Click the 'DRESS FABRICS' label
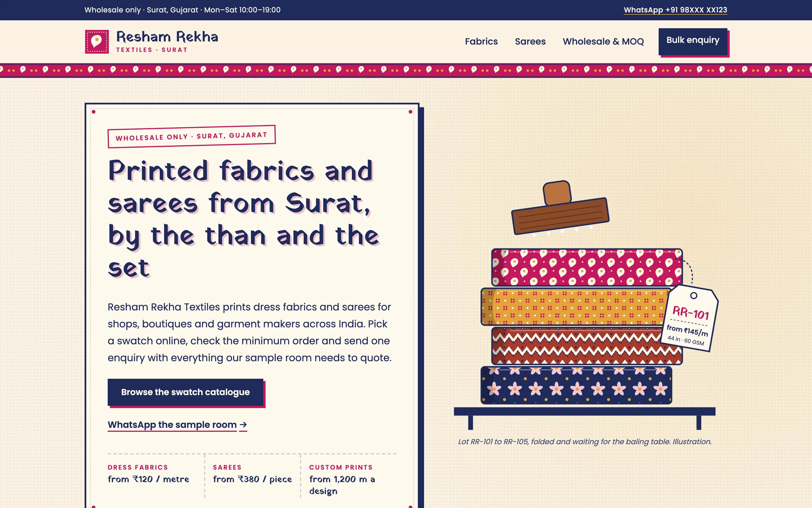 point(138,467)
